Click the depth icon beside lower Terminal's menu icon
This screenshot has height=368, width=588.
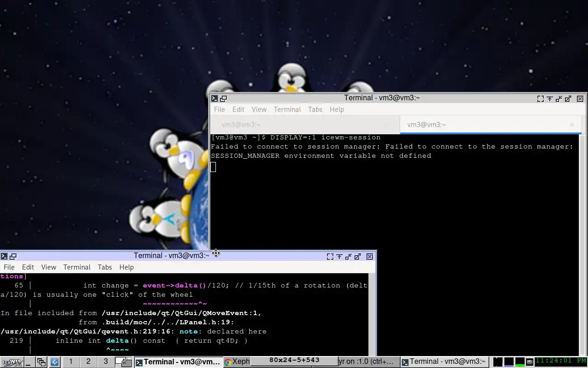(x=13, y=256)
